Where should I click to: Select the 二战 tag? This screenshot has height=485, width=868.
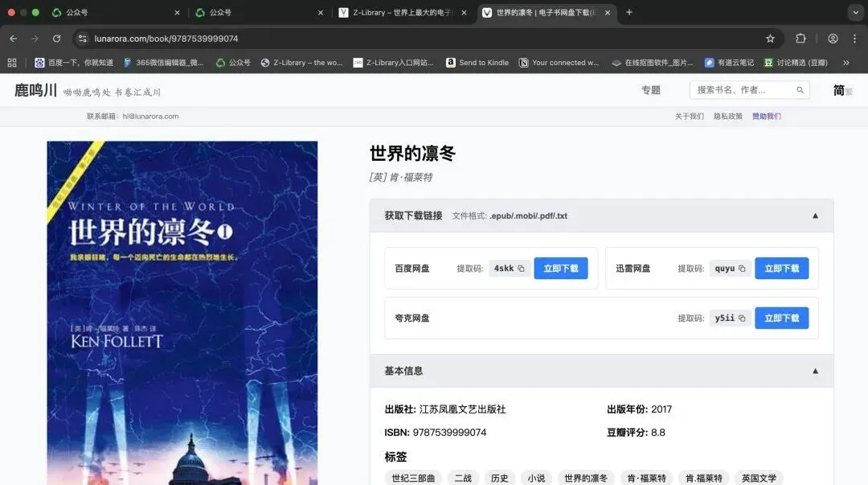463,478
